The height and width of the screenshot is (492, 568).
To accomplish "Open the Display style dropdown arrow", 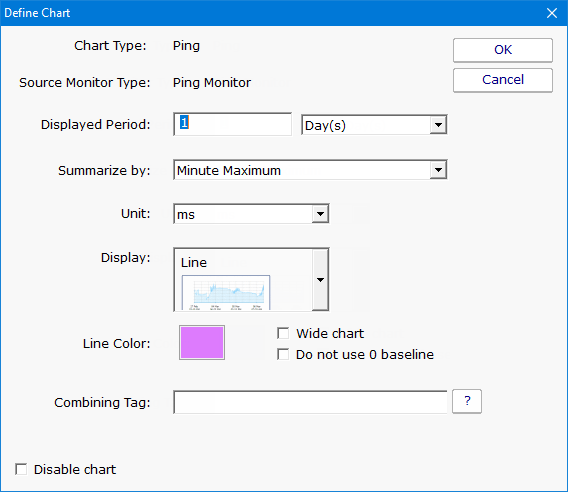I will pyautogui.click(x=320, y=280).
